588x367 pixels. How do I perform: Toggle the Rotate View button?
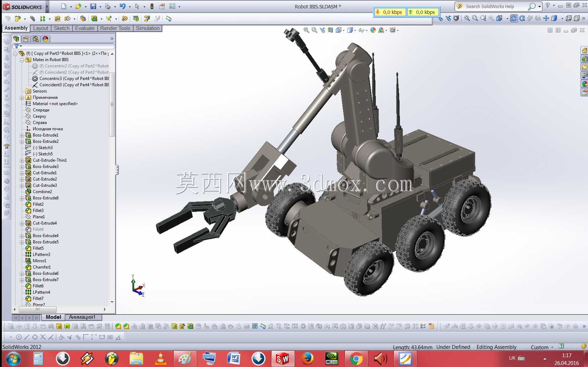(x=514, y=19)
